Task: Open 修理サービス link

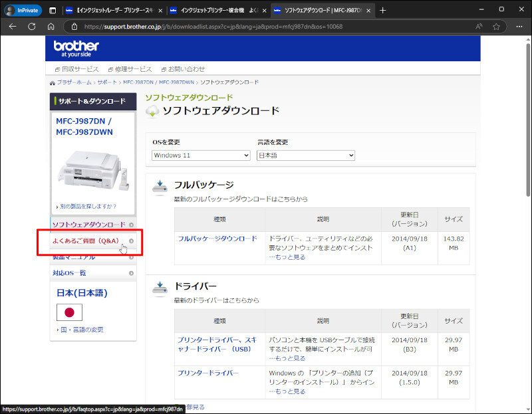Action: (130, 69)
